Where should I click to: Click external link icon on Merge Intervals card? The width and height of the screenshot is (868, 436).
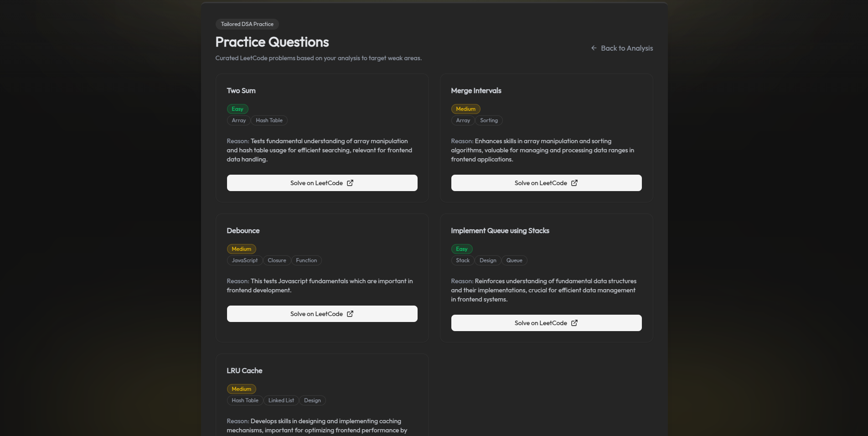pos(574,183)
